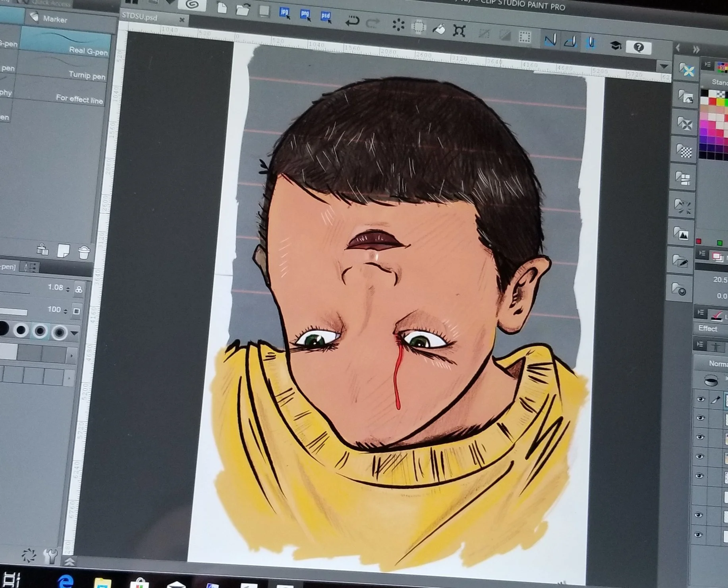Click the copy sub tool icon beside trash
The width and height of the screenshot is (728, 588).
click(42, 250)
